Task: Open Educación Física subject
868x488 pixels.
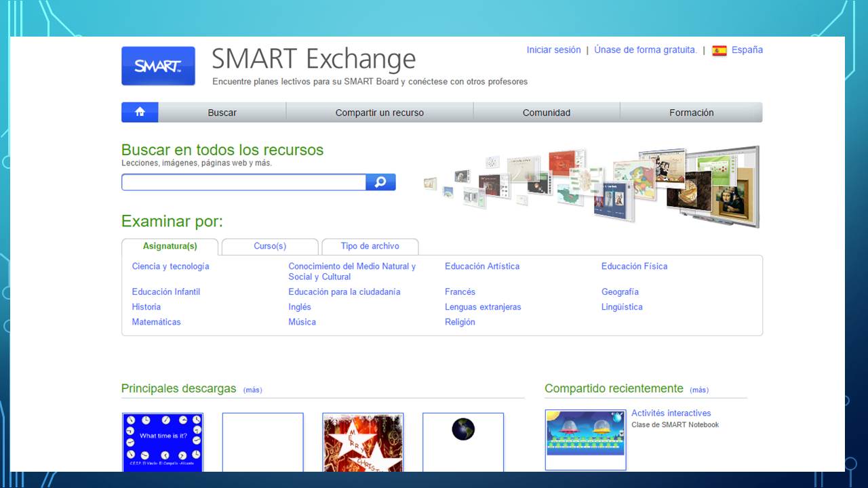Action: click(635, 266)
